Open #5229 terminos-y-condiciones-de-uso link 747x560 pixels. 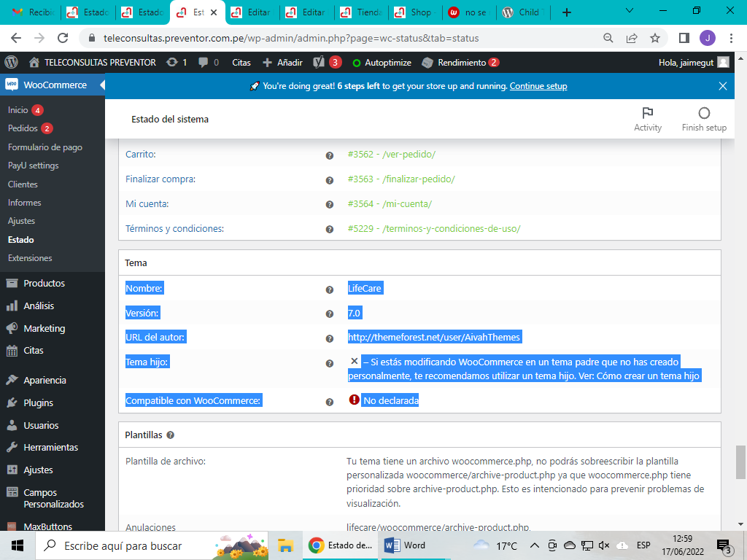pyautogui.click(x=434, y=228)
